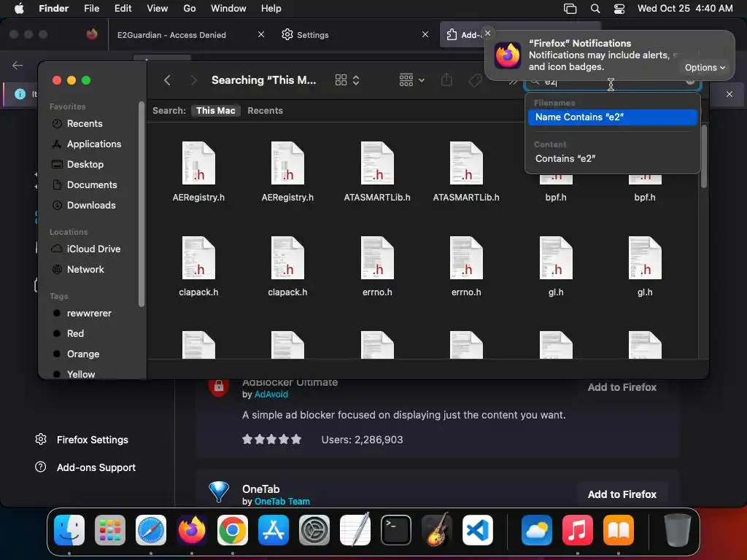
Task: Open Documents in Finder sidebar
Action: tap(92, 185)
